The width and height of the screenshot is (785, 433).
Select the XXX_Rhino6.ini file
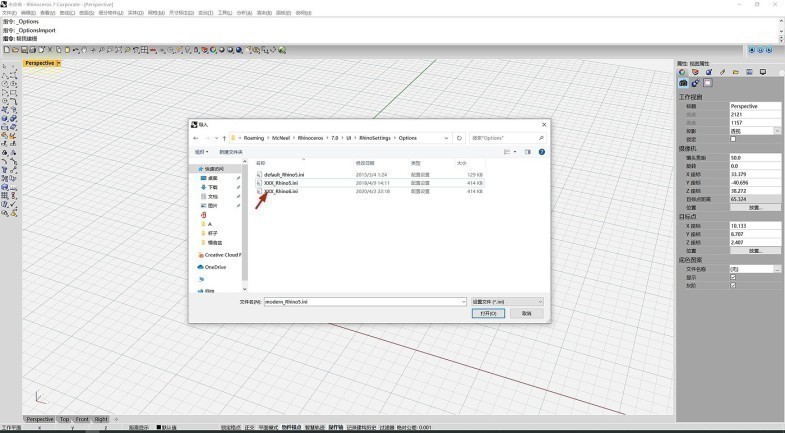click(x=281, y=191)
